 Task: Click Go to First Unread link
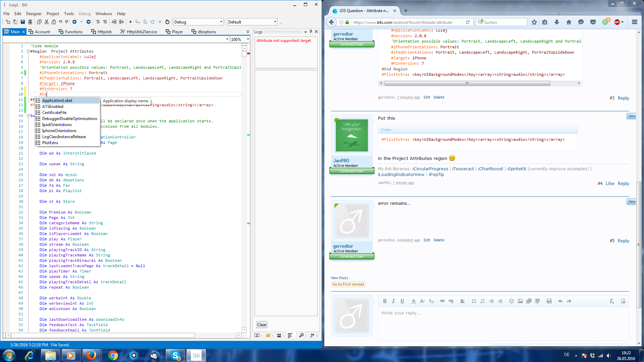[348, 284]
